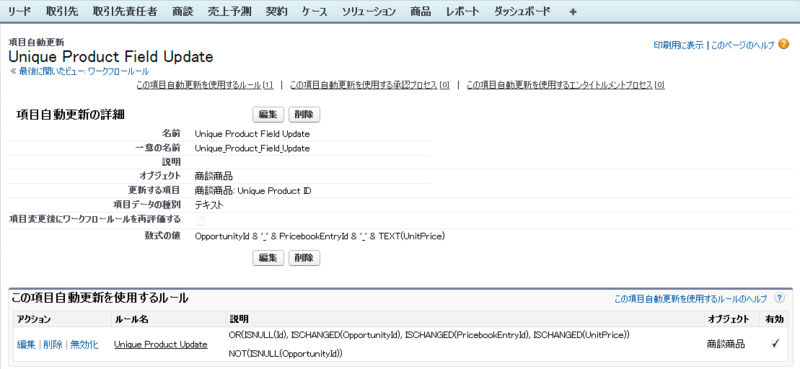This screenshot has height=369, width=800.
Task: Go to the 商談 tab
Action: coord(183,11)
